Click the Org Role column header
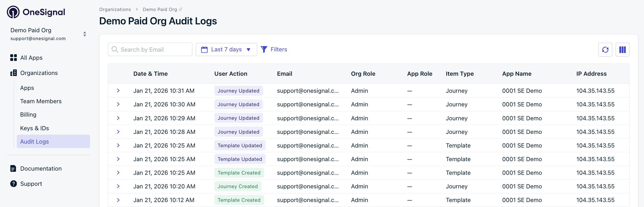This screenshot has height=207, width=644. (363, 74)
